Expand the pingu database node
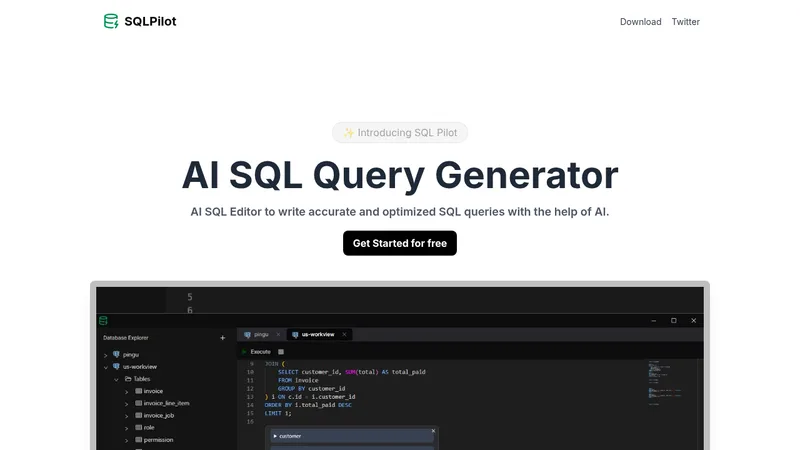800x450 pixels. coord(106,355)
